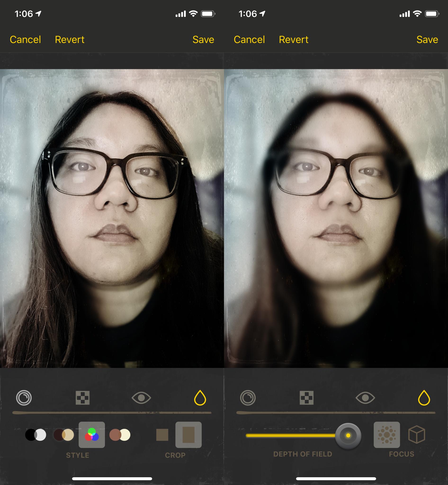The width and height of the screenshot is (448, 485).
Task: Tap the left screen home indicator bar
Action: click(x=112, y=479)
